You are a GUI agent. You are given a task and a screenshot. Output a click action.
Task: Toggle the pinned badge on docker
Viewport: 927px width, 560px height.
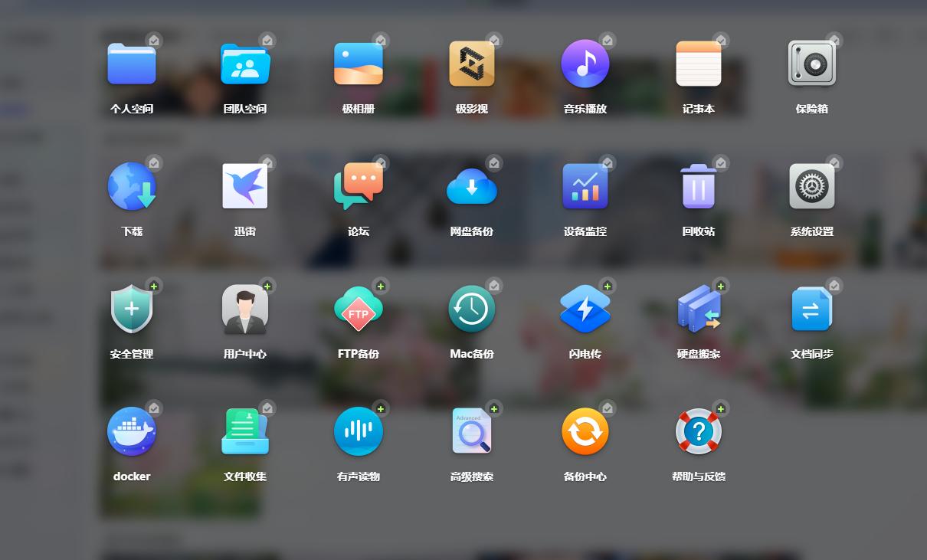click(x=154, y=408)
